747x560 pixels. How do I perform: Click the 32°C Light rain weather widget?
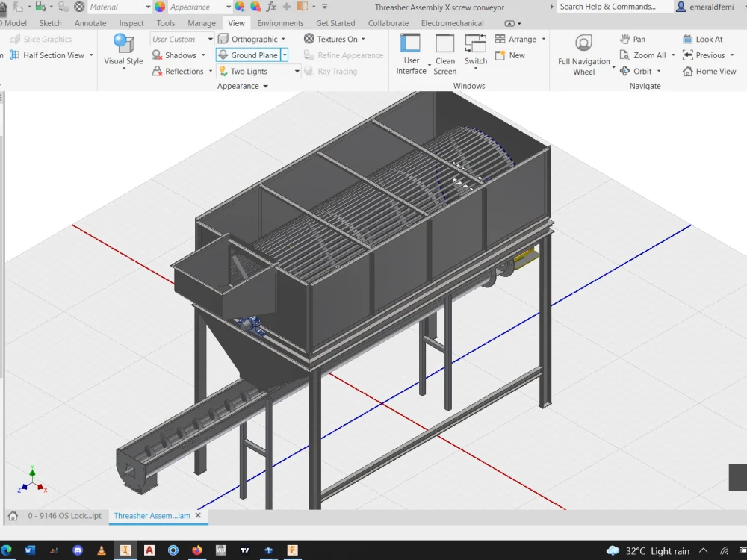pyautogui.click(x=648, y=550)
